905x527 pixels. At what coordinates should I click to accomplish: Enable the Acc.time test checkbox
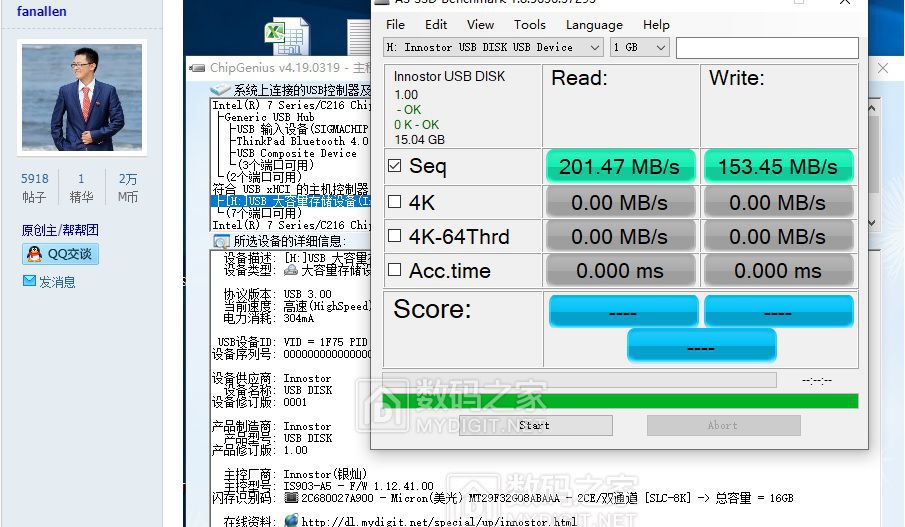(x=395, y=270)
